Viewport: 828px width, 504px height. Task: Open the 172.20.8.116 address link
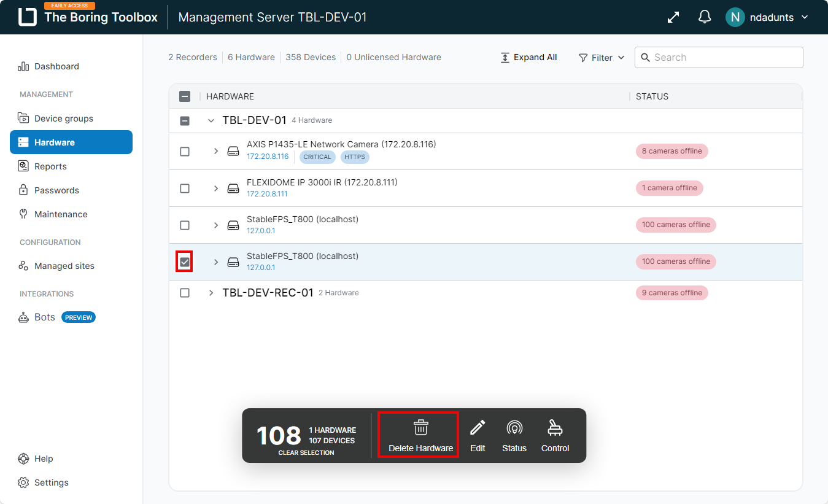point(268,157)
